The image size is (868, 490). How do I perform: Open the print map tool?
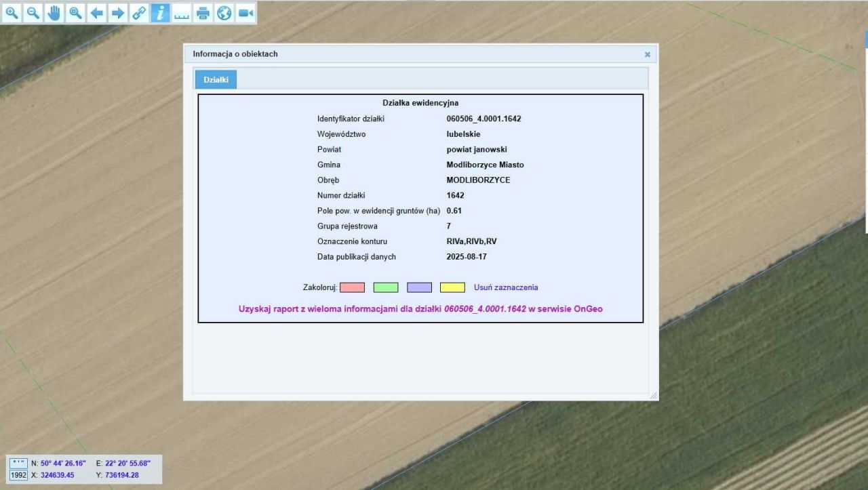(202, 12)
